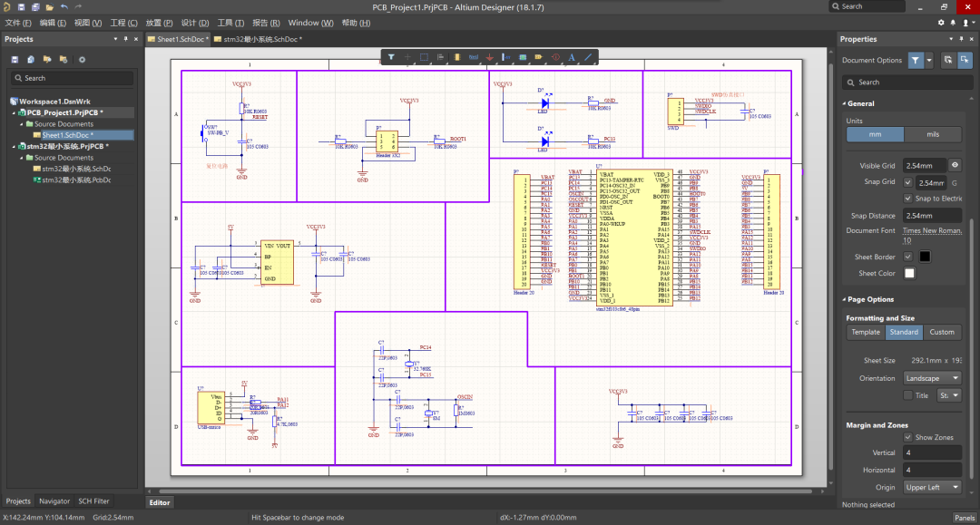Image resolution: width=980 pixels, height=525 pixels.
Task: Collapse the PCB_Project1.PrjPCB tree node
Action: coord(14,113)
